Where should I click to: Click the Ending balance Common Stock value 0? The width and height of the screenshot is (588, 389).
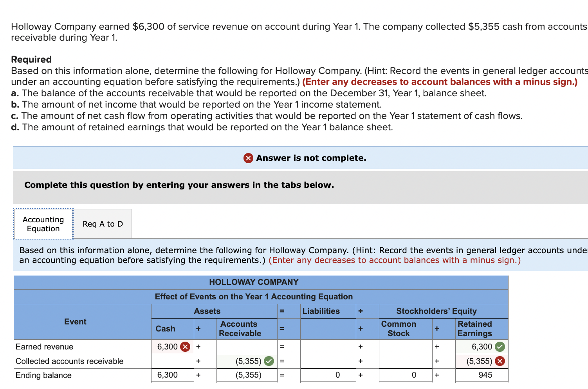pos(414,375)
